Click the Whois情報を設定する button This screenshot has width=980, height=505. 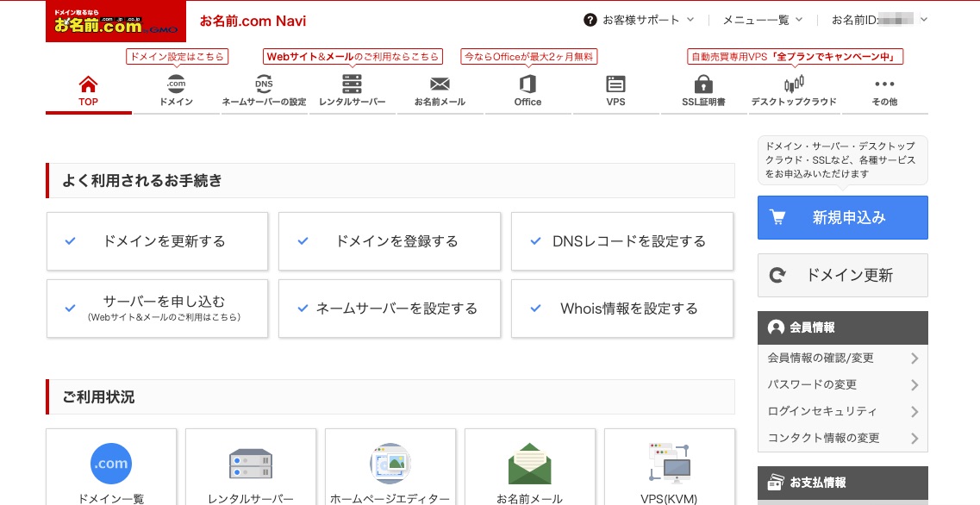point(622,309)
